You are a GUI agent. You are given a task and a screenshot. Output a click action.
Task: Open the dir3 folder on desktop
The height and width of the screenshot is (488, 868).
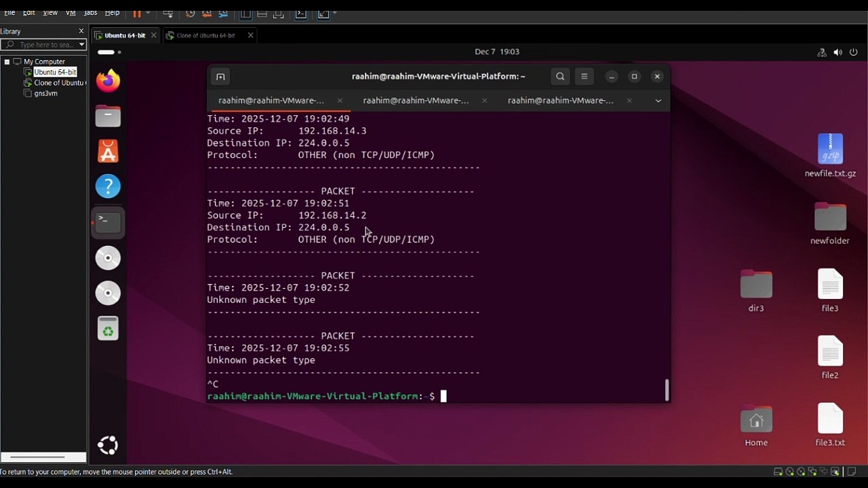coord(756,290)
